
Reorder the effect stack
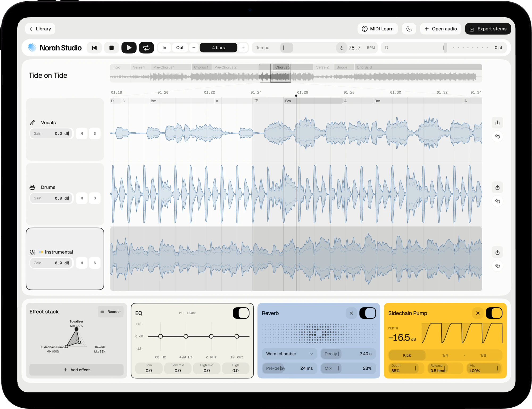click(x=111, y=312)
